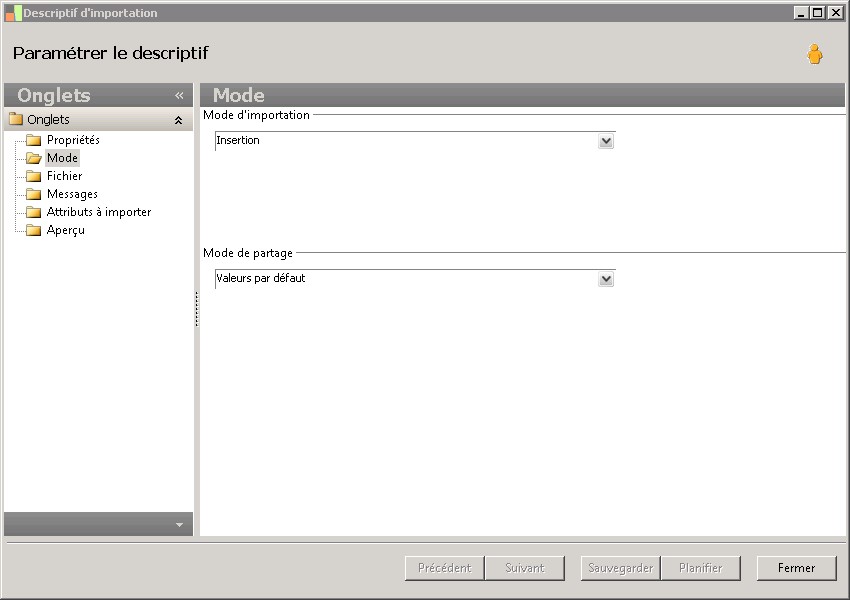The width and height of the screenshot is (850, 600).
Task: Maximize the Descriptif d'importation window
Action: click(818, 12)
